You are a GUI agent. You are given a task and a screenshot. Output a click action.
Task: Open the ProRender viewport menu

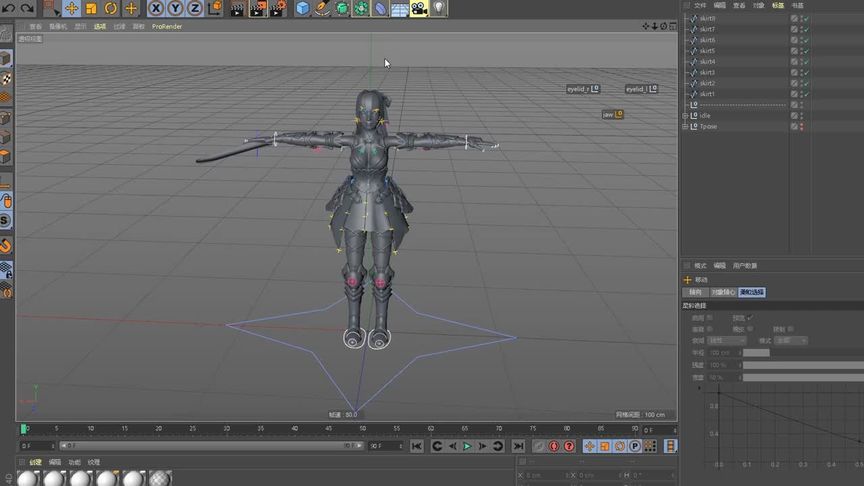point(167,27)
